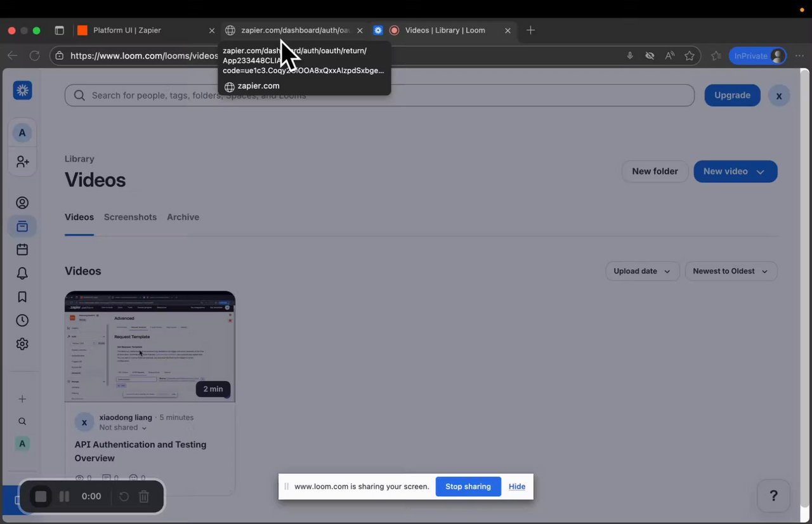Image resolution: width=812 pixels, height=524 pixels.
Task: Click the 2 min duration badge
Action: coord(213,389)
